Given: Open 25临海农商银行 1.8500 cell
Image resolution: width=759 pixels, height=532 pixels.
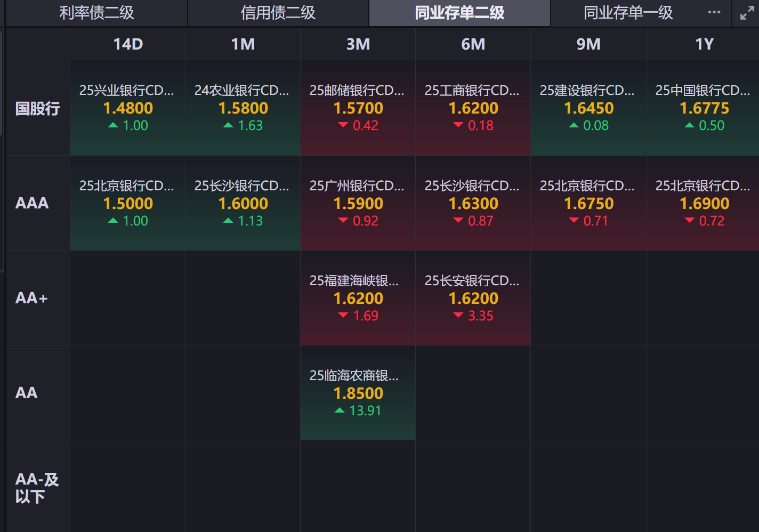Looking at the screenshot, I should point(358,393).
